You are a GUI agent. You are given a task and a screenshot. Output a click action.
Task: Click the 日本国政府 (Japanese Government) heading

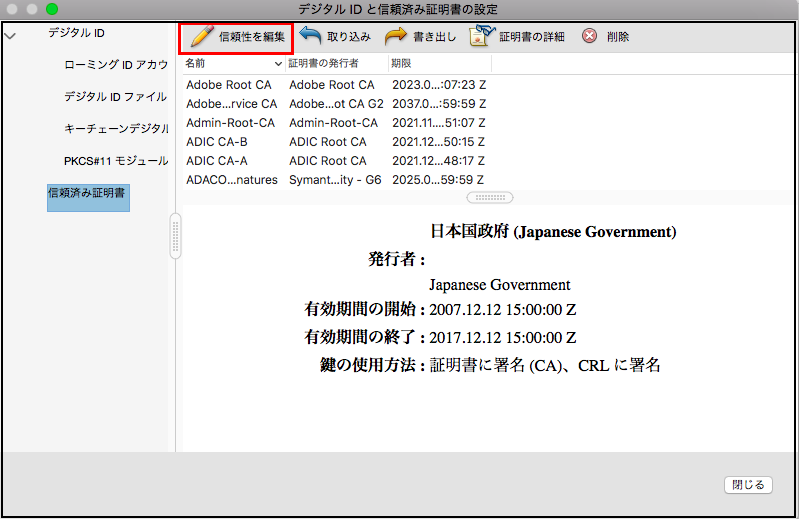[x=553, y=232]
